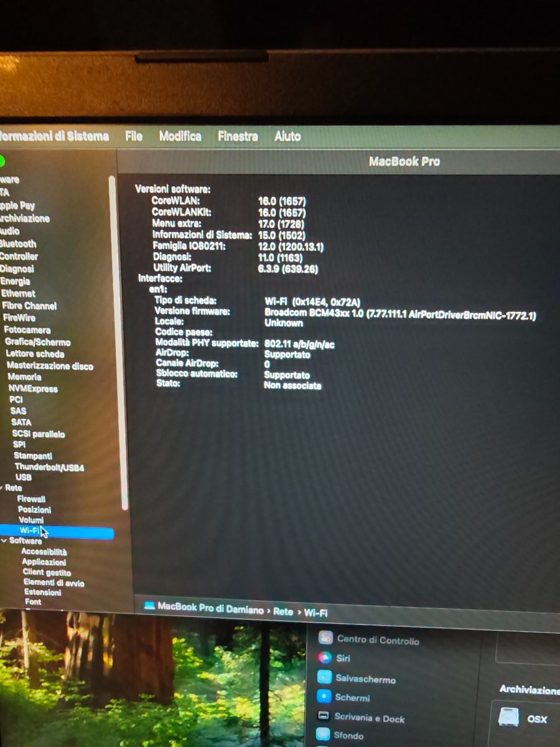
Task: Click the green zoom window button
Action: [x=2, y=161]
